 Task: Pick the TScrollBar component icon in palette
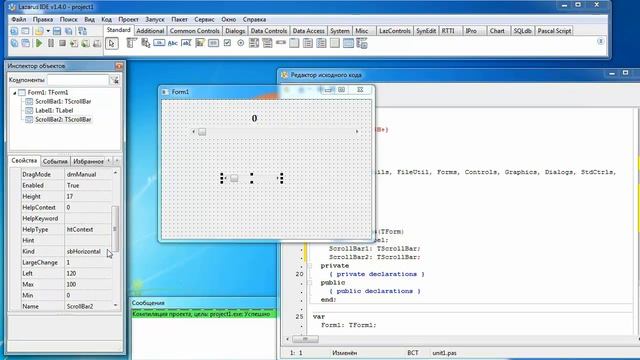(x=281, y=43)
